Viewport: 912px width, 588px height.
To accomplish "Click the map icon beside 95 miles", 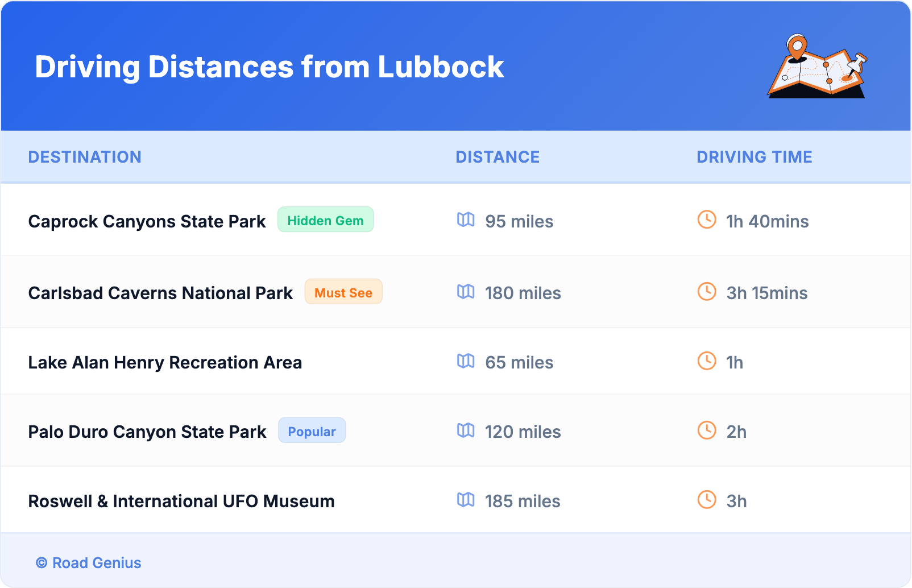I will tap(466, 220).
